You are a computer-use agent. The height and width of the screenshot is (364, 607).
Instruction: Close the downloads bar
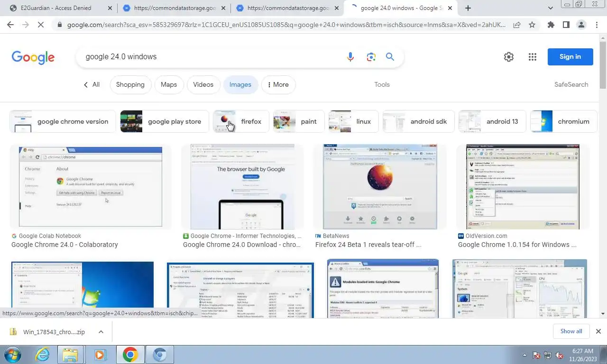[598, 331]
